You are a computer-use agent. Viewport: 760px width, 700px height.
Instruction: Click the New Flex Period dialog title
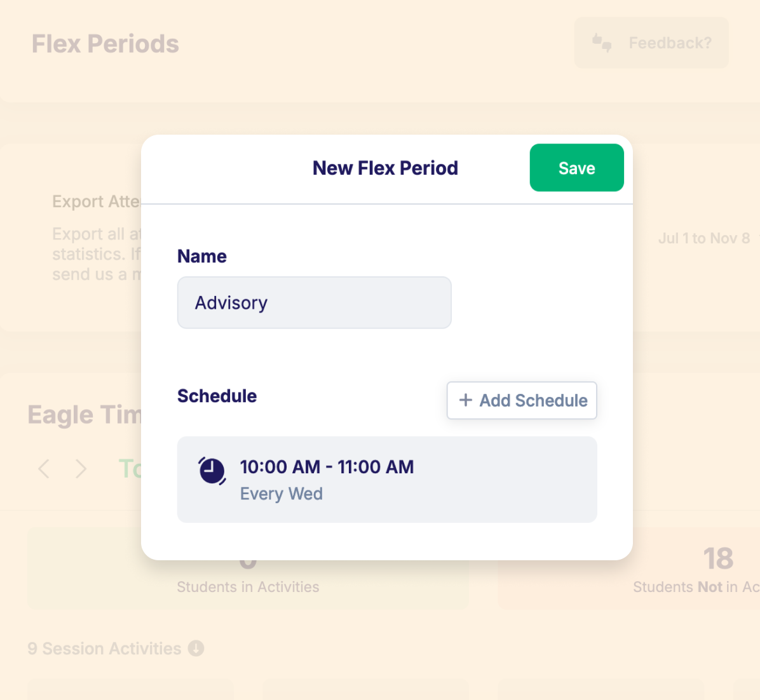click(x=385, y=168)
